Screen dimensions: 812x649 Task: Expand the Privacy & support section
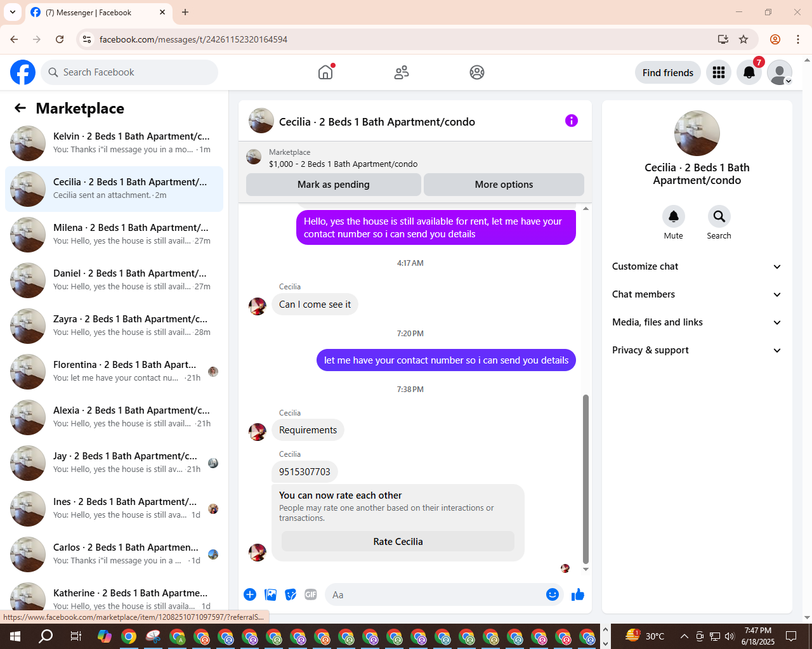click(697, 350)
